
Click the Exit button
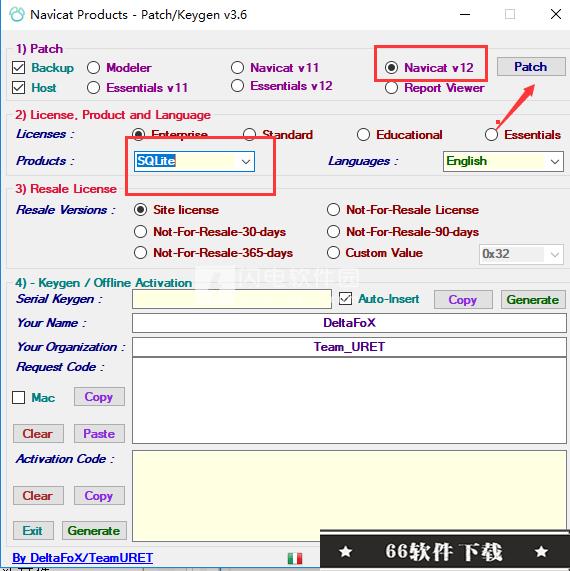point(33,531)
